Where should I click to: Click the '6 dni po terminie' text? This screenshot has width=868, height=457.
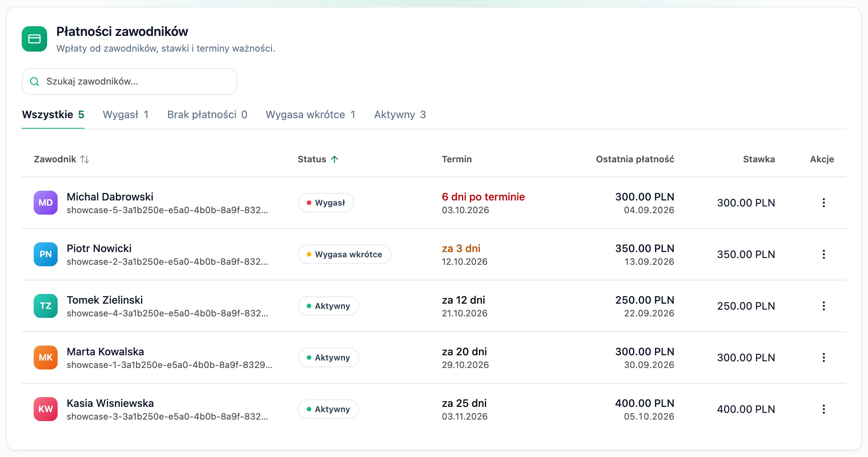pyautogui.click(x=483, y=197)
